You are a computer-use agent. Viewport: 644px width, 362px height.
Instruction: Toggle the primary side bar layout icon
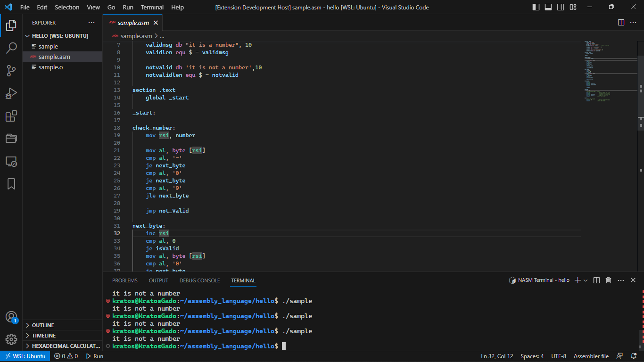click(536, 7)
